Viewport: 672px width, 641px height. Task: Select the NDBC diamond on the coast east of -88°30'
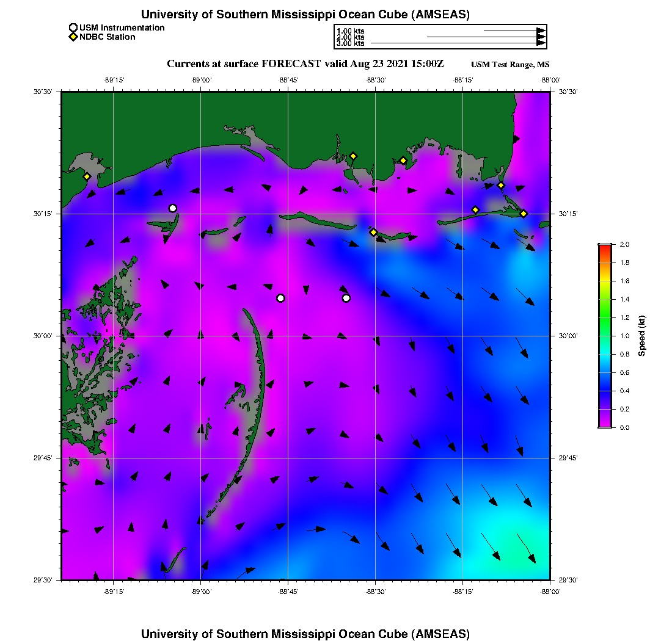(403, 161)
